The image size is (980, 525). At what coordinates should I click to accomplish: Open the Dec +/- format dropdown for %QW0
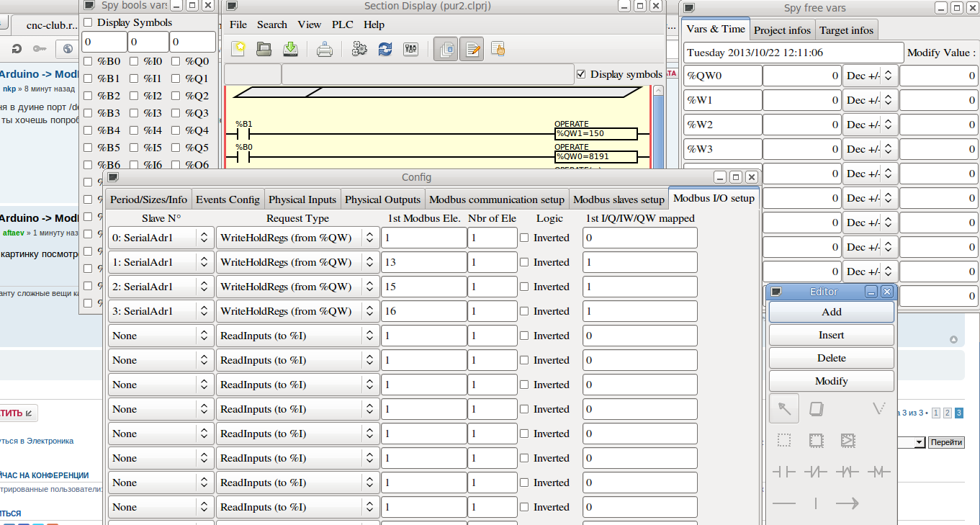pyautogui.click(x=870, y=76)
